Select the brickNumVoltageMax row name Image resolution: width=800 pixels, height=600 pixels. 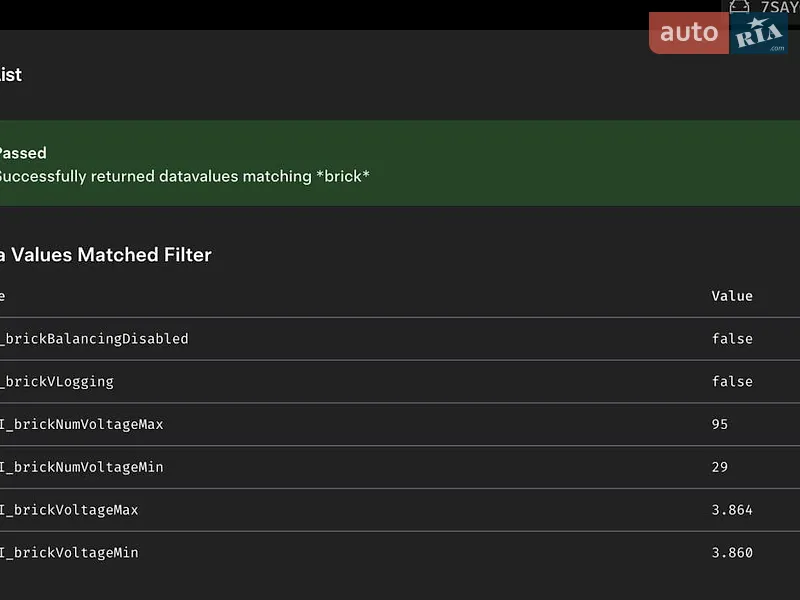coord(82,424)
